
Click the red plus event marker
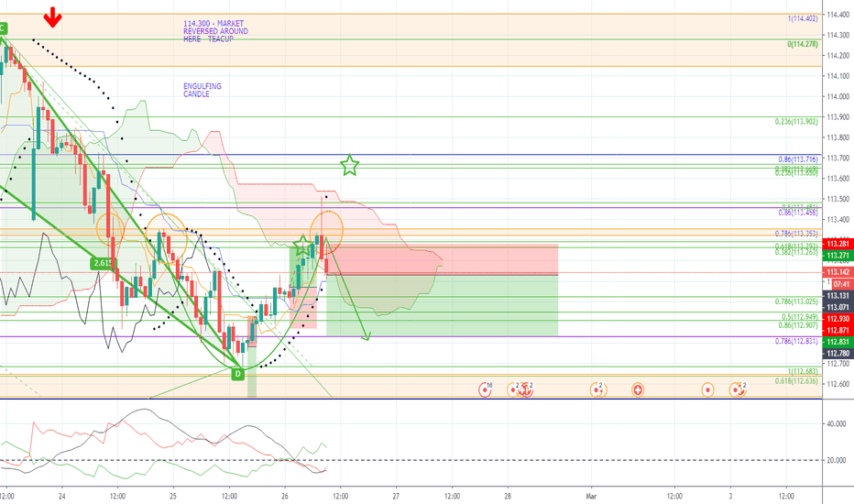tap(638, 389)
